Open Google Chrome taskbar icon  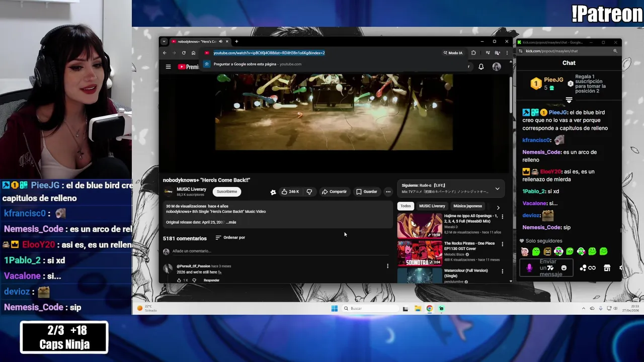(429, 308)
